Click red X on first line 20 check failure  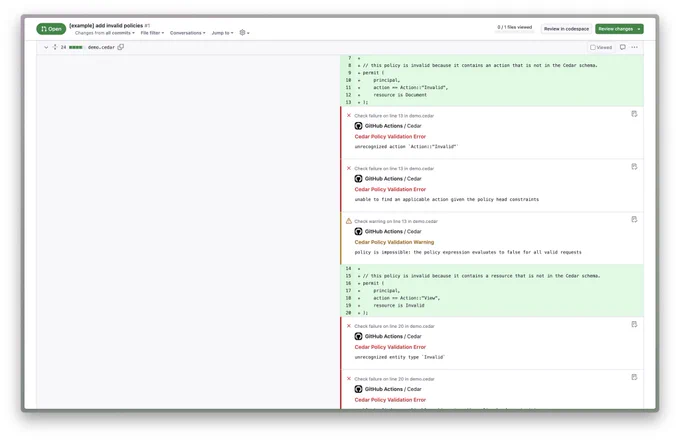pos(349,326)
